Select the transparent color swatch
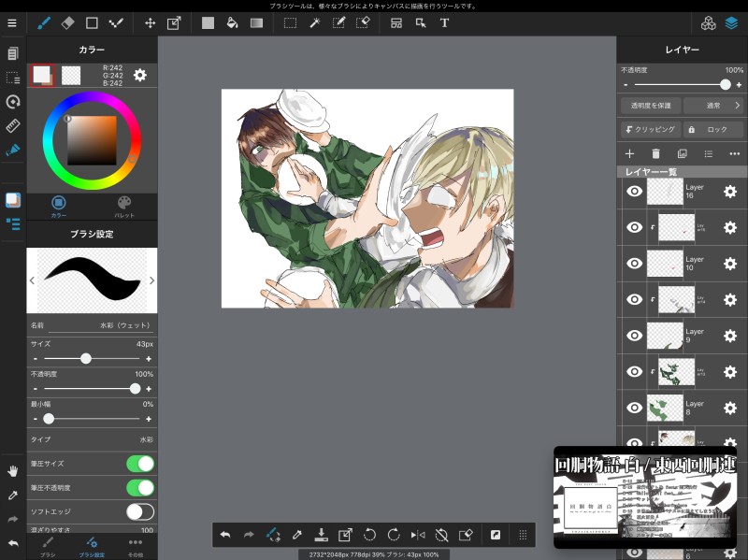Viewport: 748px width, 560px height. (x=71, y=76)
